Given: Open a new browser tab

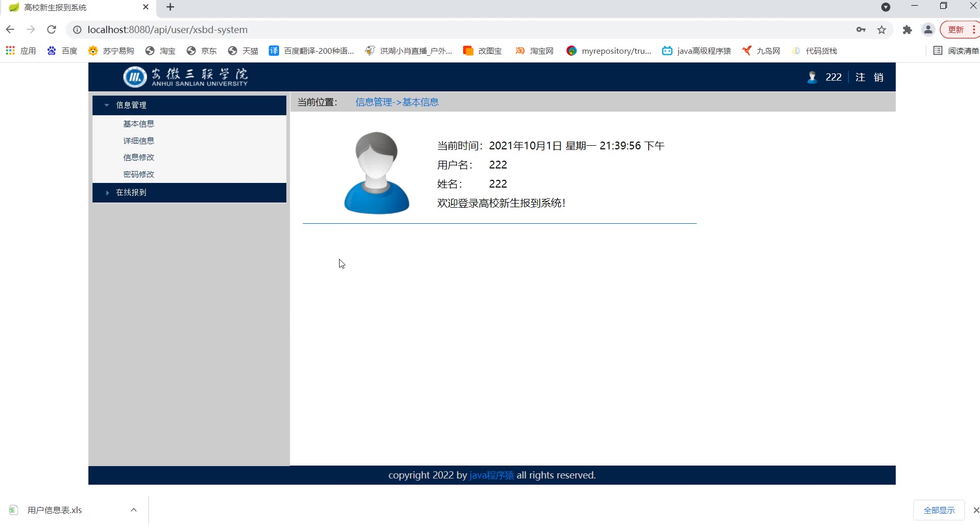Looking at the screenshot, I should click(170, 7).
